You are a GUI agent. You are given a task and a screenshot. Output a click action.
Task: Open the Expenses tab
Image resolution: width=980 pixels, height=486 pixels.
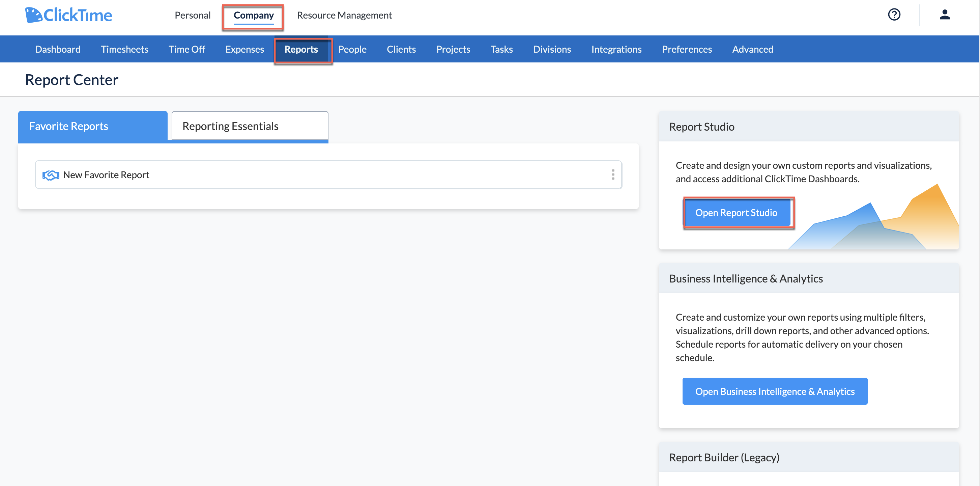tap(244, 49)
